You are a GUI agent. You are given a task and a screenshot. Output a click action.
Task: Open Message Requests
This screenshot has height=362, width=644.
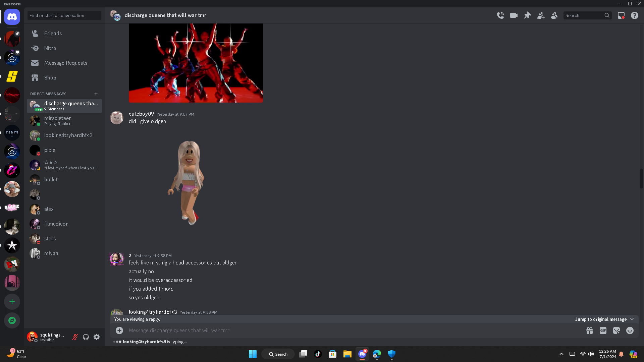[x=64, y=63]
